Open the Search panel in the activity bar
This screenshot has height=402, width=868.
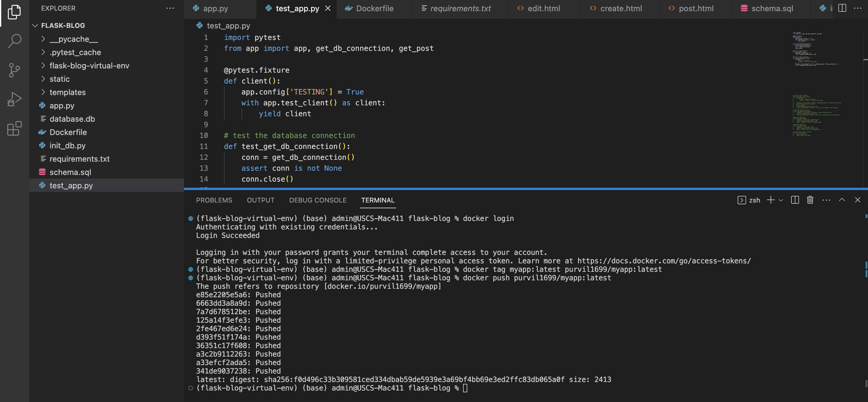14,41
